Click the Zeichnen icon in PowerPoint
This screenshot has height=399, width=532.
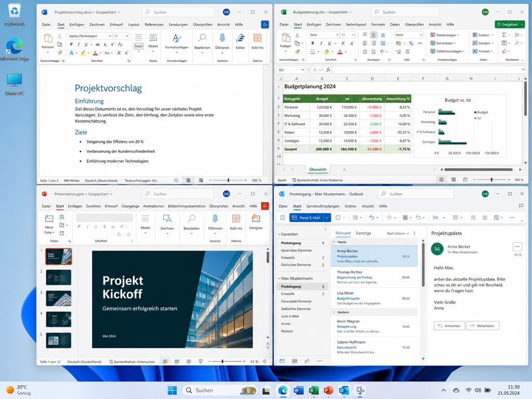pos(167,219)
